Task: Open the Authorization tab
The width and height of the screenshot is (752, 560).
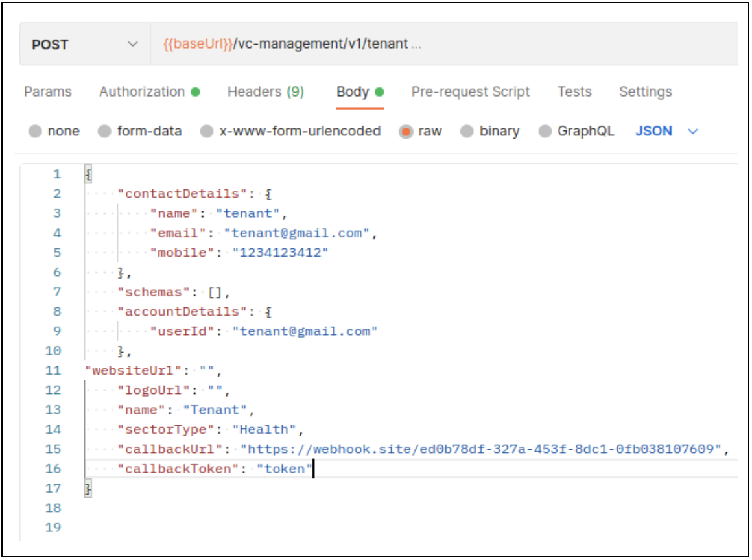Action: coord(142,92)
